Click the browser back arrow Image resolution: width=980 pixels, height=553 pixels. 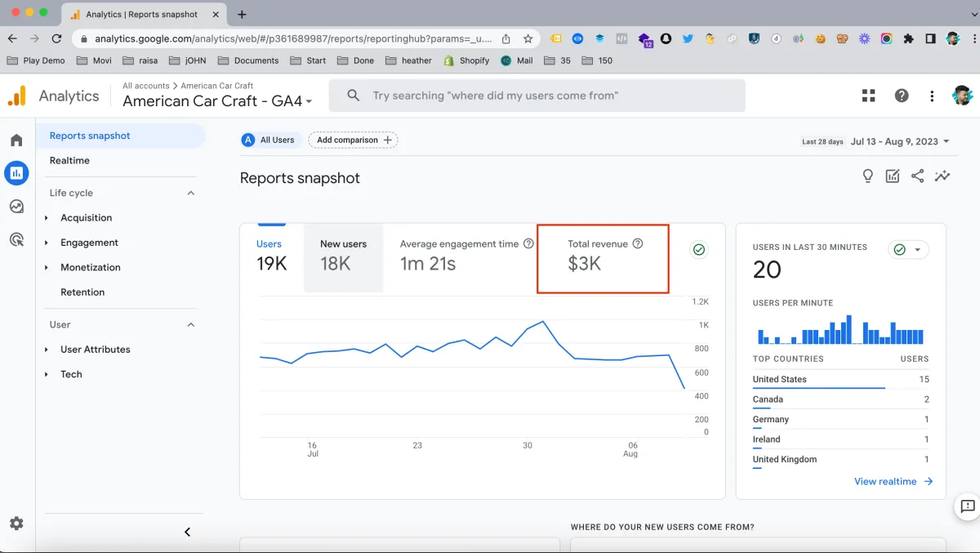point(12,38)
